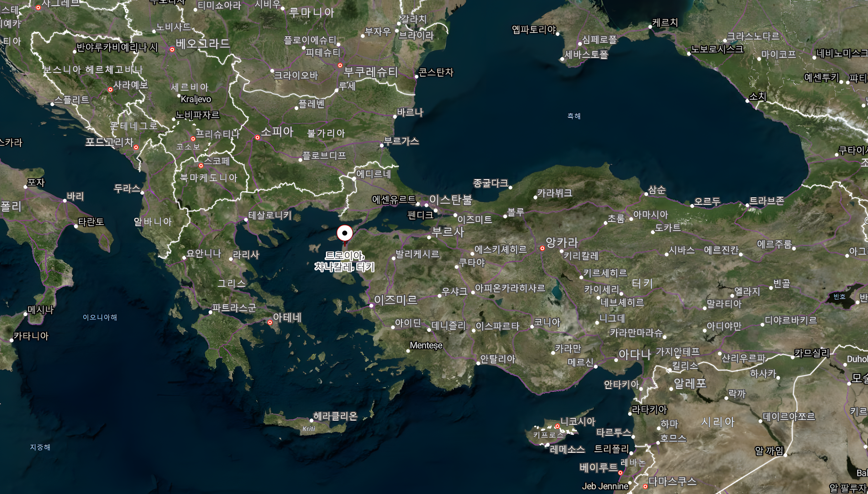Click the Bucharest capital marker dot
Image resolution: width=868 pixels, height=494 pixels.
(x=340, y=65)
